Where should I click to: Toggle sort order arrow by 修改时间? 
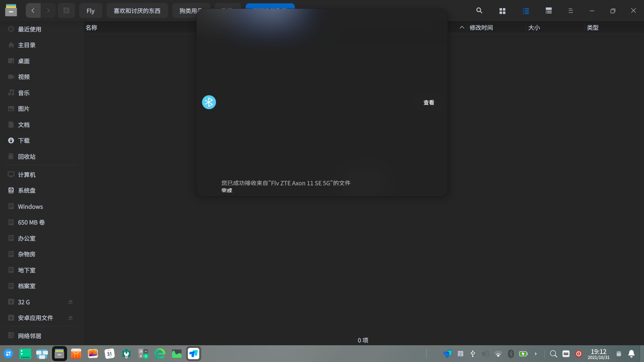462,27
